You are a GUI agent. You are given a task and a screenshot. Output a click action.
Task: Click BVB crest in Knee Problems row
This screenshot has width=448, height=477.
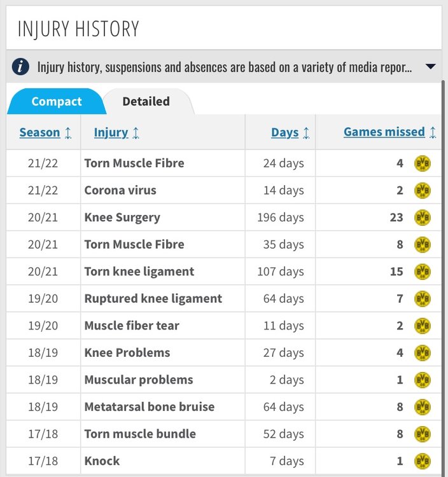click(x=423, y=353)
